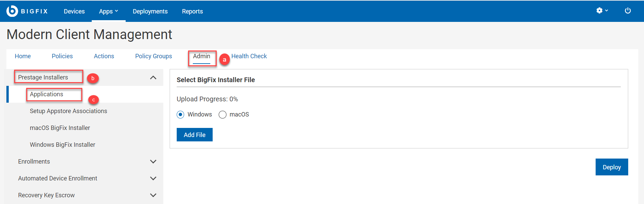Collapse the Prestage Installers chevron
This screenshot has width=644, height=204.
(153, 78)
